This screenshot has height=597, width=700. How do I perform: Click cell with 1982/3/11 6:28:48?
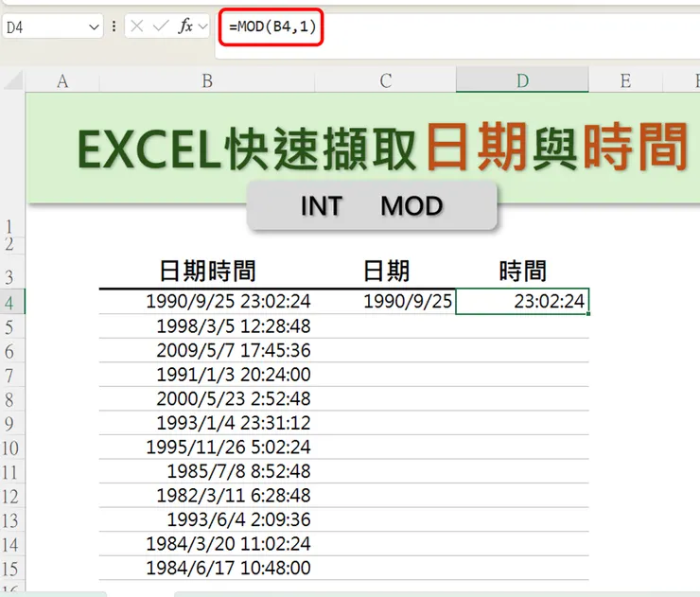pyautogui.click(x=207, y=495)
